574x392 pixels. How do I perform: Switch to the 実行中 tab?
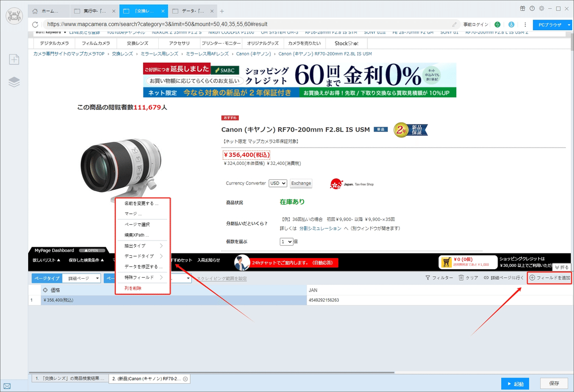point(94,11)
